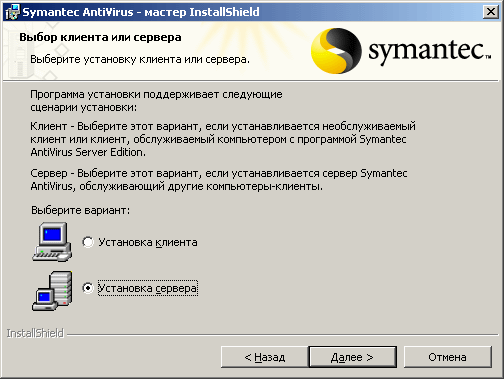
Task: Select the Установка сервера radio button
Action: click(x=88, y=288)
